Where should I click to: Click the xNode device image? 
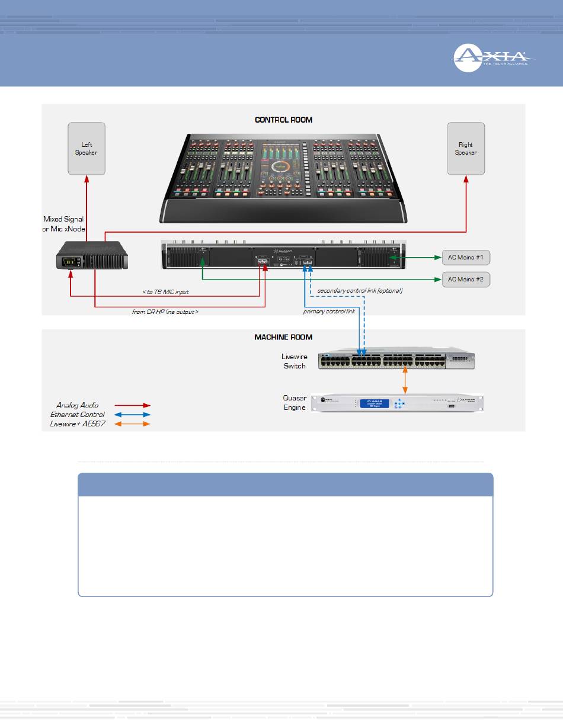click(x=92, y=256)
